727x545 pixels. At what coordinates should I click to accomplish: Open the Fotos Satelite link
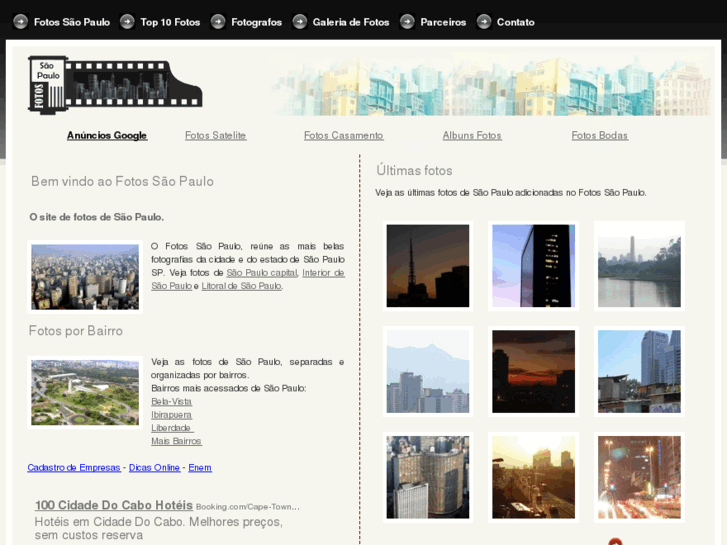coord(215,135)
